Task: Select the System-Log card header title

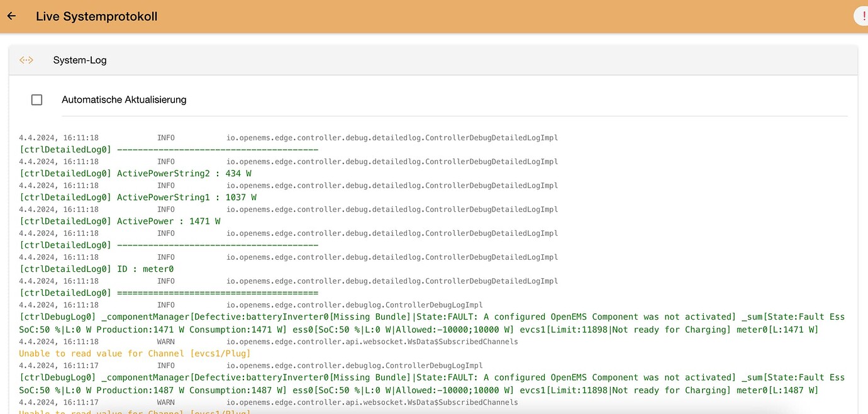Action: pos(80,60)
